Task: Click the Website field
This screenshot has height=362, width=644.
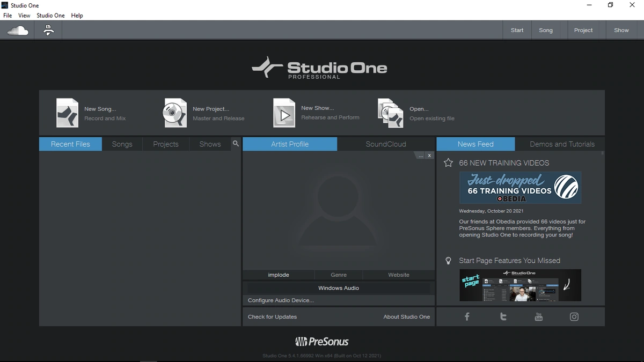Action: click(399, 275)
